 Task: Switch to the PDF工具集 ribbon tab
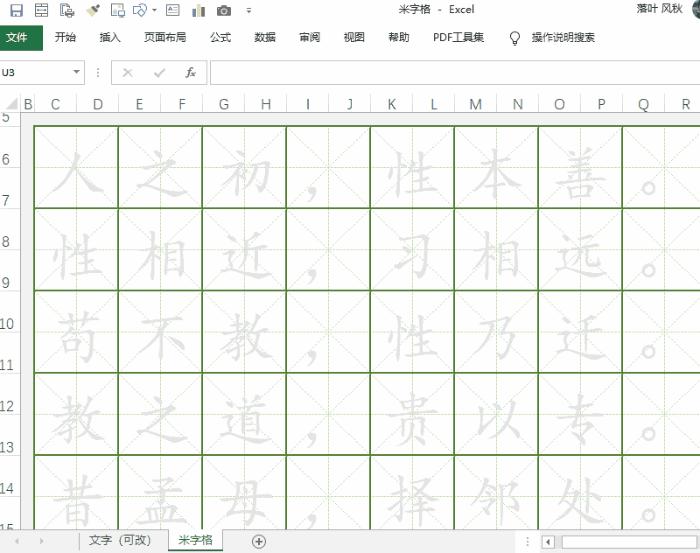tap(458, 37)
